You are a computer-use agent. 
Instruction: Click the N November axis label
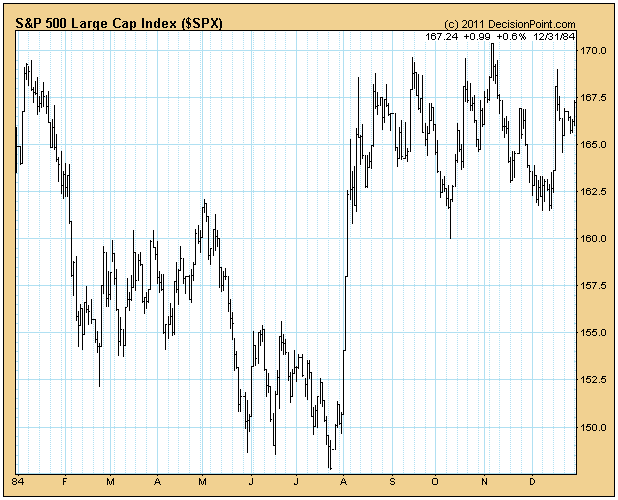[484, 482]
